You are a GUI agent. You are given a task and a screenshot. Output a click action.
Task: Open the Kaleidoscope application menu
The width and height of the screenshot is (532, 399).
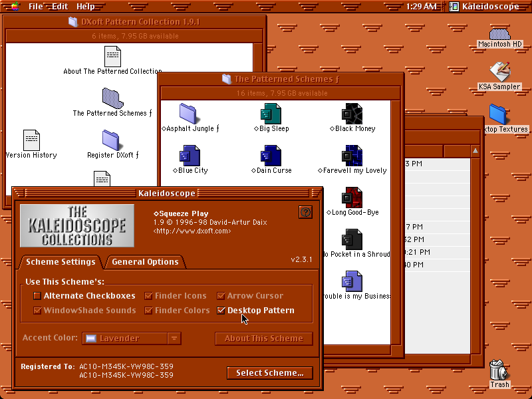(x=484, y=7)
